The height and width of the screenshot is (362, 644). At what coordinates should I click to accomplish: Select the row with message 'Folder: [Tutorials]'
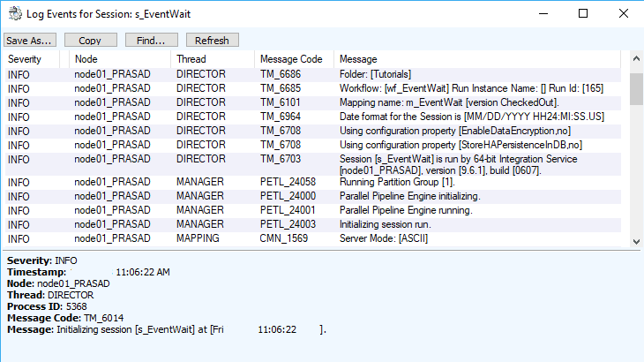click(312, 74)
